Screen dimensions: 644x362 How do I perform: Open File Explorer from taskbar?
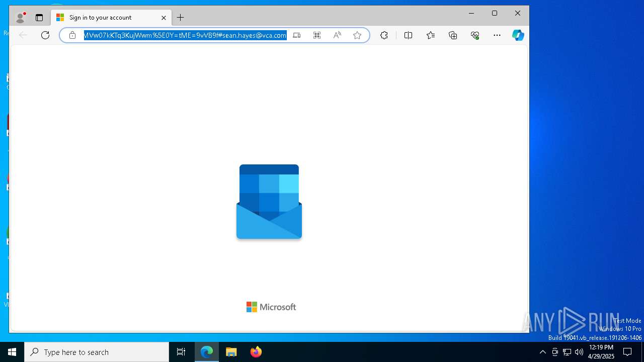(x=231, y=352)
